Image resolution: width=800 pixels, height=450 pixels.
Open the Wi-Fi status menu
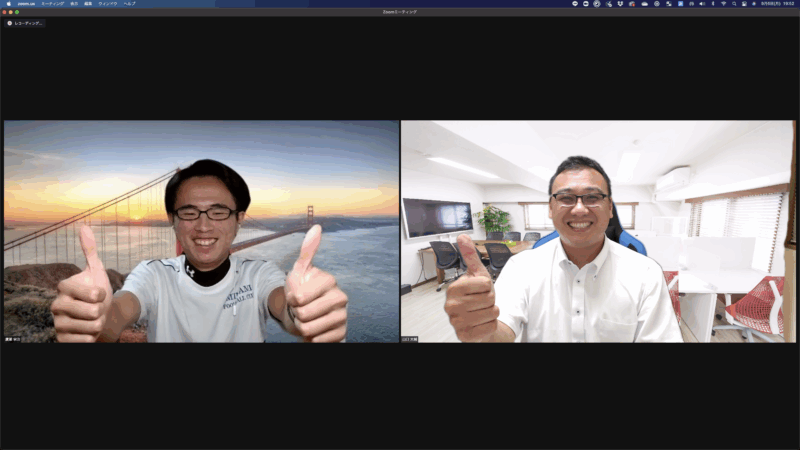coord(723,4)
